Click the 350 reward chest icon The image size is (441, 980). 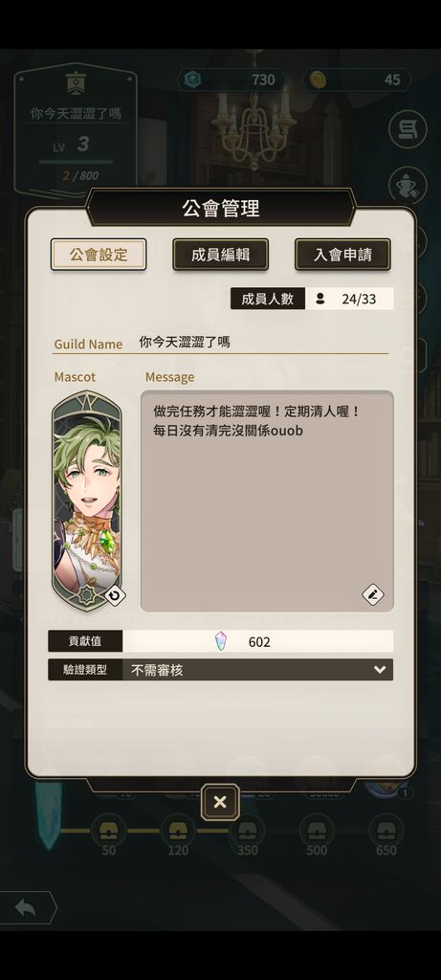[x=248, y=831]
